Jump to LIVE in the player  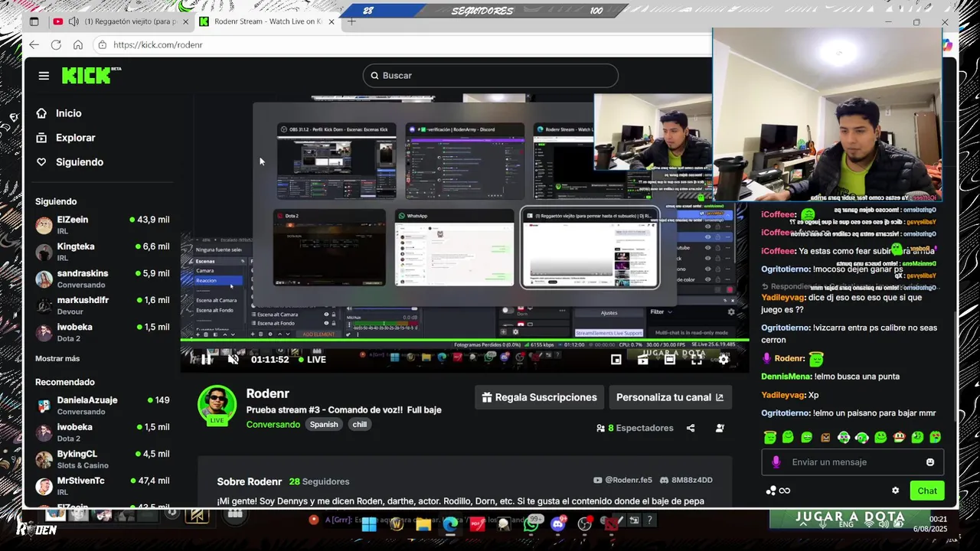(312, 360)
